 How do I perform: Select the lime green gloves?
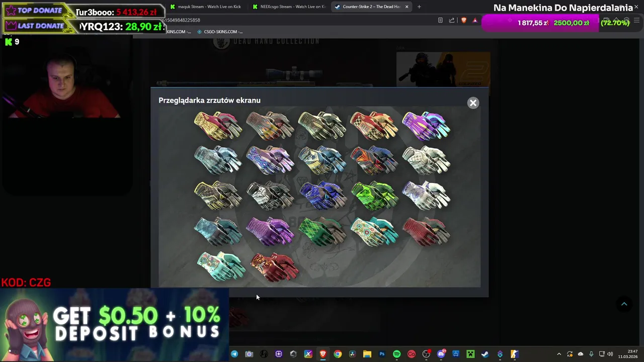tap(374, 196)
